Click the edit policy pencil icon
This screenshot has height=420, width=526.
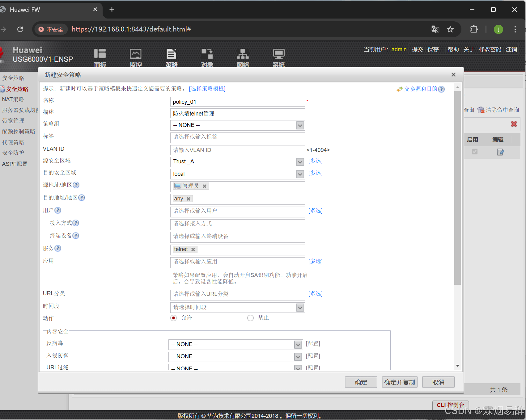(500, 152)
